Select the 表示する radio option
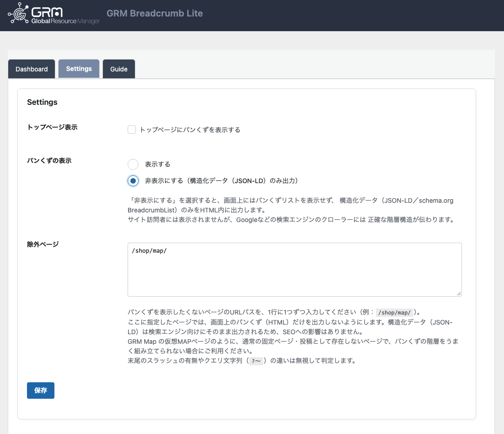This screenshot has width=504, height=434. pyautogui.click(x=133, y=164)
